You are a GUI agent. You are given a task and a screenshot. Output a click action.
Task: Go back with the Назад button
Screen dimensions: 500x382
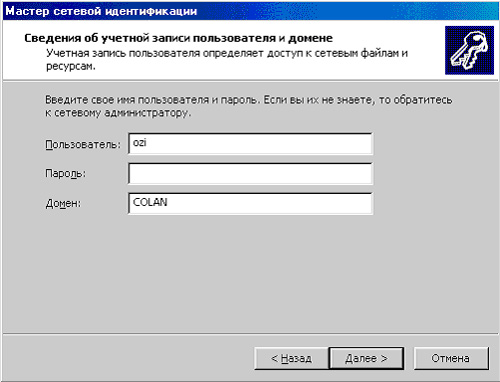click(291, 358)
